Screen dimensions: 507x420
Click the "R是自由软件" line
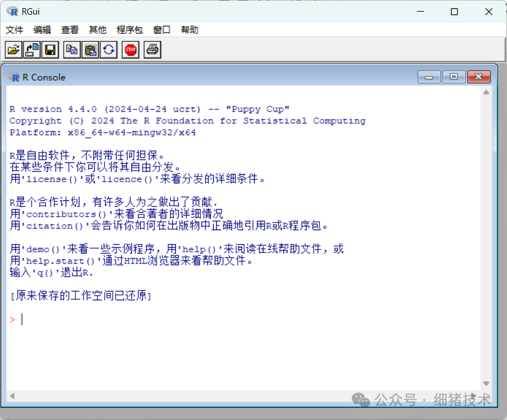[87, 155]
